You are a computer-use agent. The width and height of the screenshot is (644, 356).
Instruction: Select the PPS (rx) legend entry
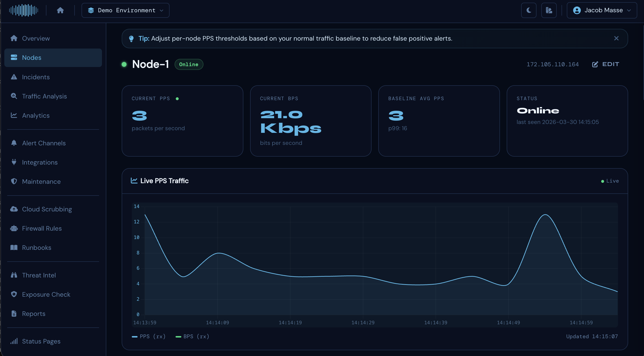pyautogui.click(x=149, y=336)
